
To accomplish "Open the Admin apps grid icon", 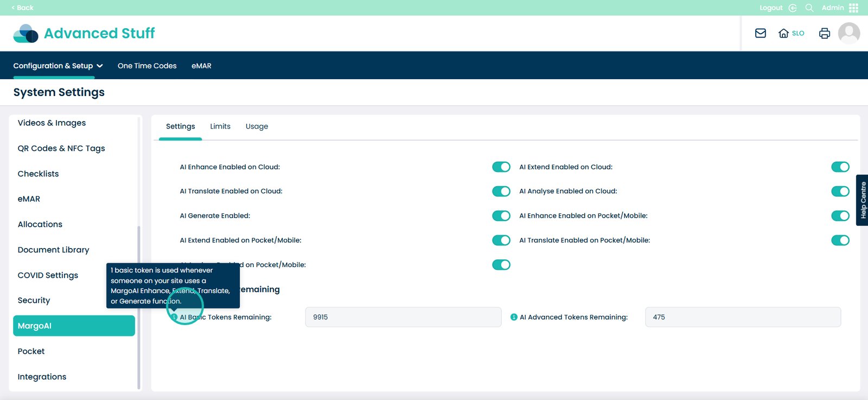I will 853,8.
